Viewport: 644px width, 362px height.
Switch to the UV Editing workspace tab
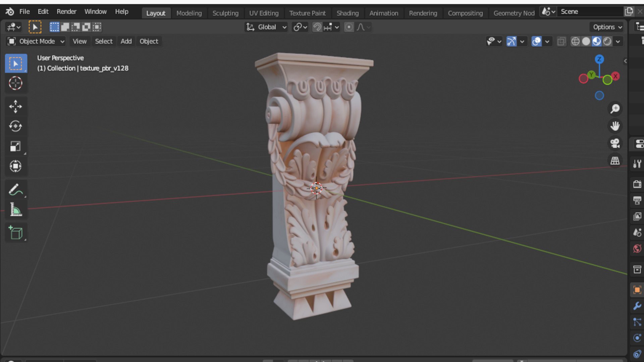click(264, 13)
